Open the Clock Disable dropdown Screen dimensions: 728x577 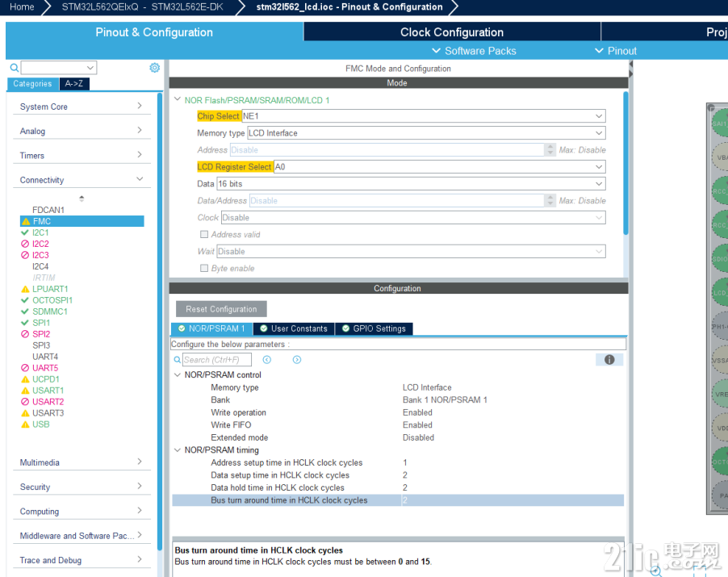[413, 218]
